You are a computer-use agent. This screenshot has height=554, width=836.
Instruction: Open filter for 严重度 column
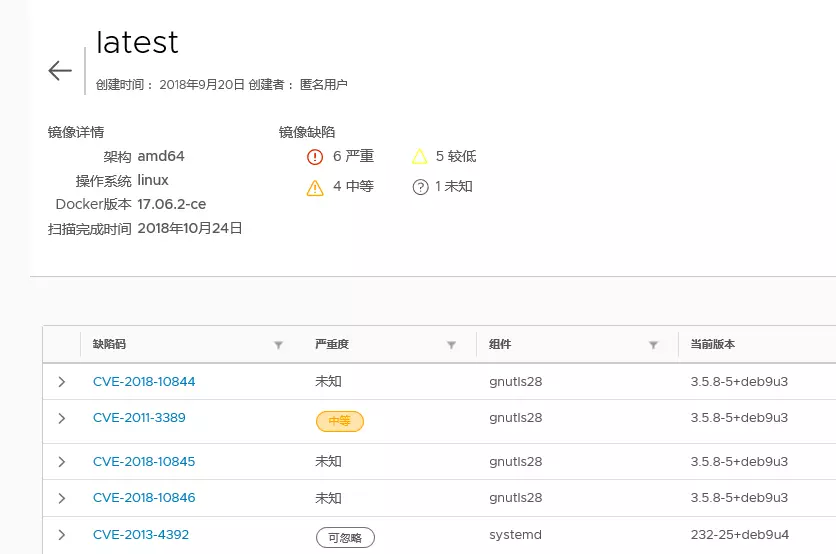click(452, 345)
